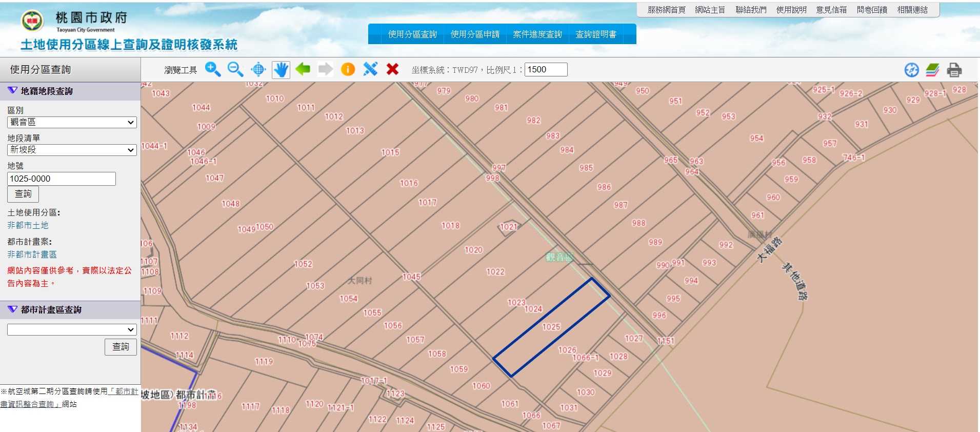Click the orange info identify tool
Viewport: 980px width, 432px height.
click(348, 69)
